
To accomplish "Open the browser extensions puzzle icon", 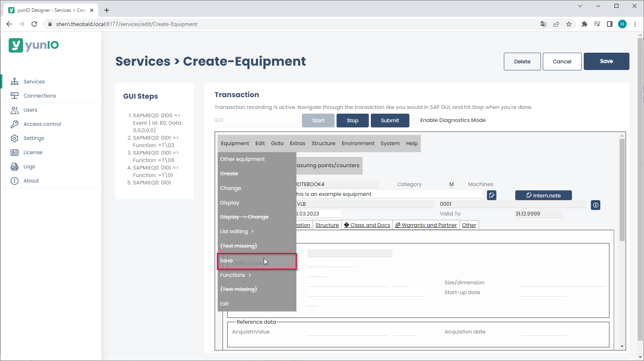I will [584, 24].
